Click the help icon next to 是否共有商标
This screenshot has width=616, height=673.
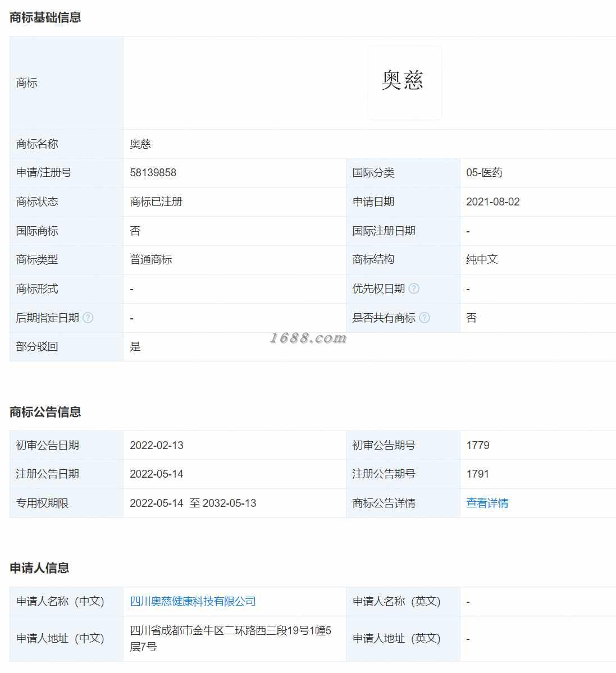coord(425,318)
